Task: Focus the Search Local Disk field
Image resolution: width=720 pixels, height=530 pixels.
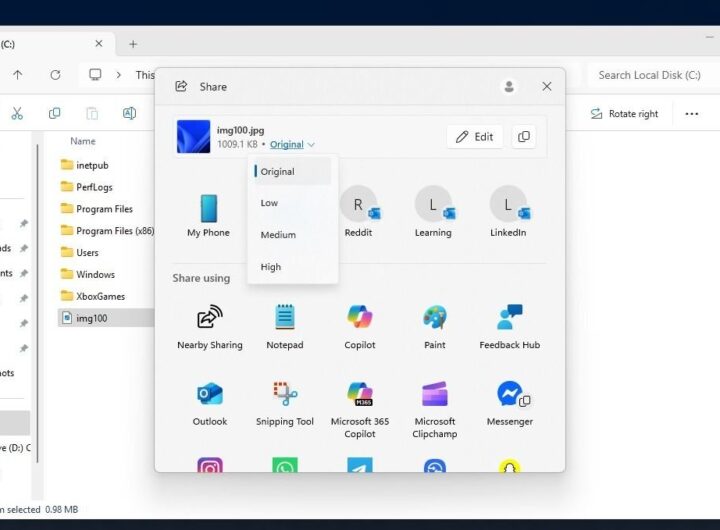Action: coord(648,75)
